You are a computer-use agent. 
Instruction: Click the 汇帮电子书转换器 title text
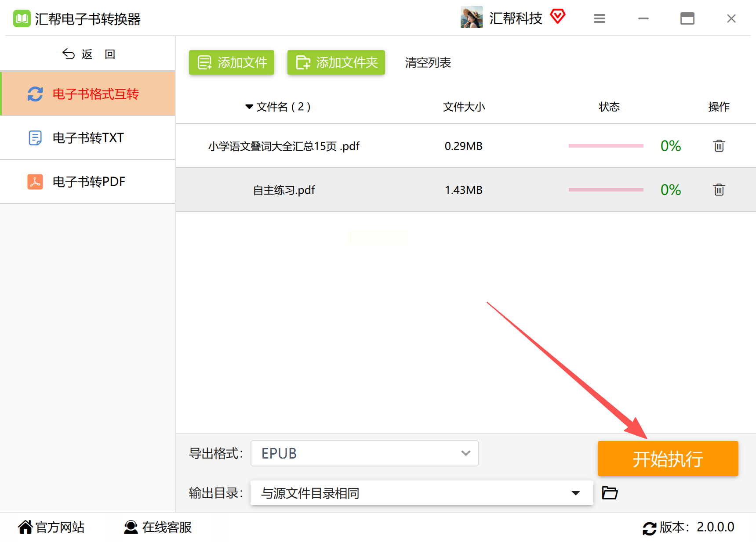tap(88, 19)
